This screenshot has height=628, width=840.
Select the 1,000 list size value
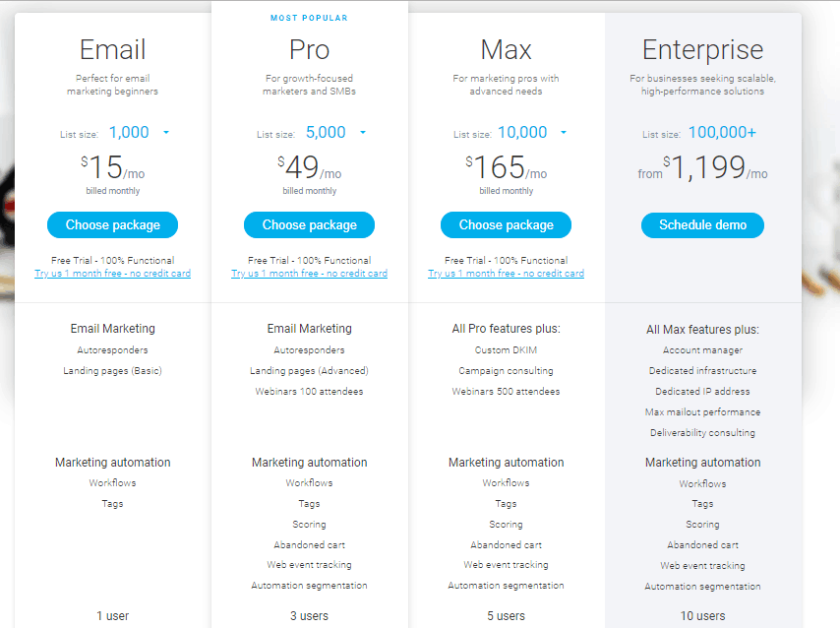(x=129, y=133)
